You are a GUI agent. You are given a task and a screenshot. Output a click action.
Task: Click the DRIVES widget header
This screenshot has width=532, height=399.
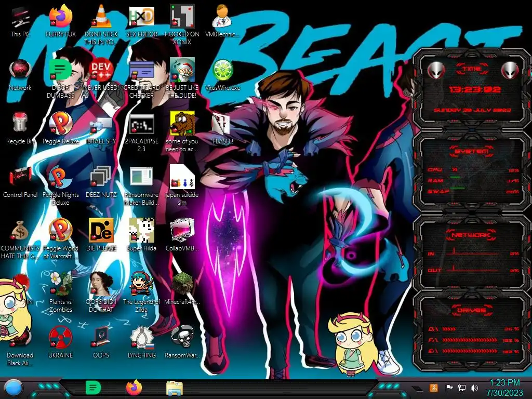472,310
